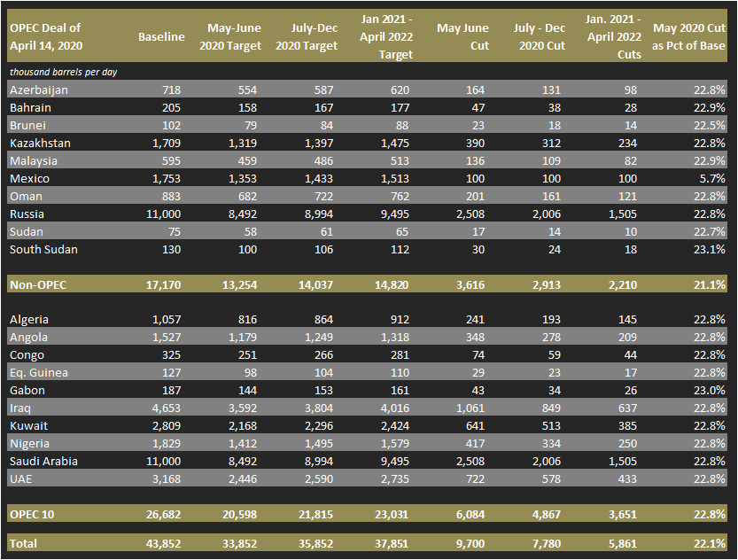The image size is (738, 560).
Task: Click Iraq's baseline value 4,653
Action: (167, 408)
